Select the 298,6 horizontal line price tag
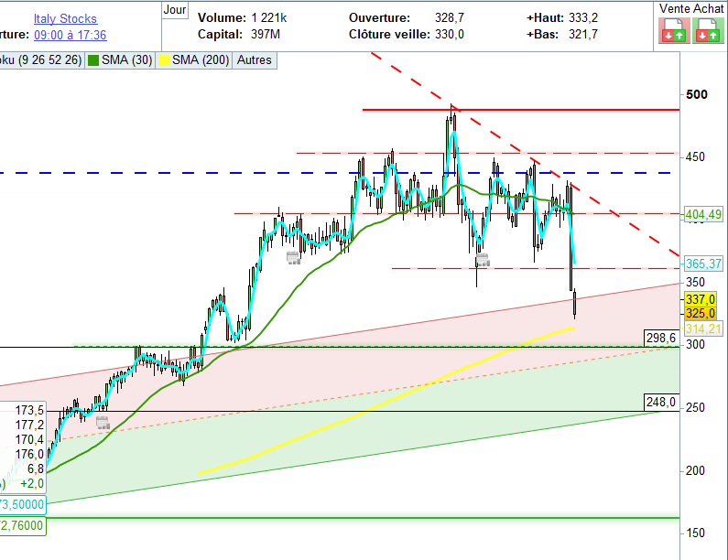Image resolution: width=728 pixels, height=560 pixels. [659, 338]
